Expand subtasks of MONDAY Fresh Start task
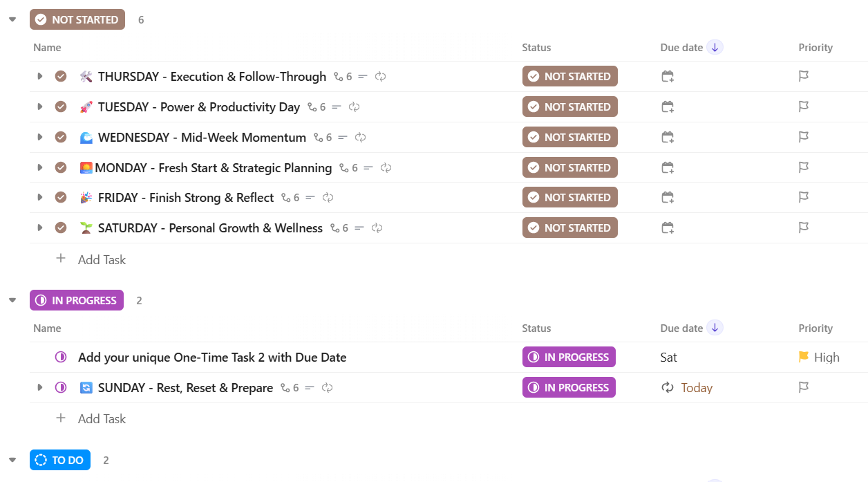 [x=40, y=167]
